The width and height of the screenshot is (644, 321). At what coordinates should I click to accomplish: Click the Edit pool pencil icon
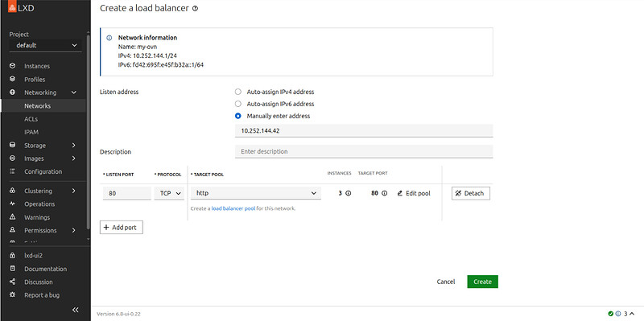(400, 193)
